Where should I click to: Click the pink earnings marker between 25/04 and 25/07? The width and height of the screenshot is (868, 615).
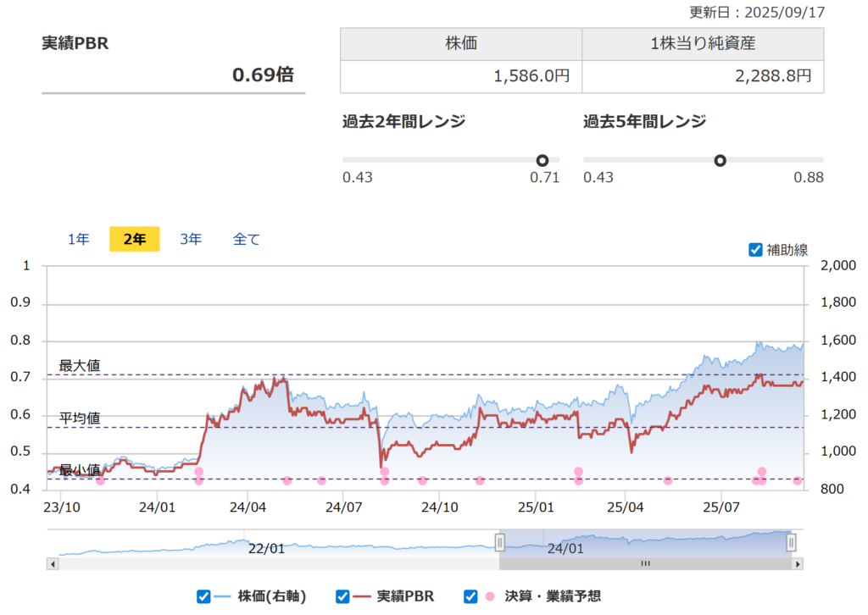pyautogui.click(x=668, y=480)
